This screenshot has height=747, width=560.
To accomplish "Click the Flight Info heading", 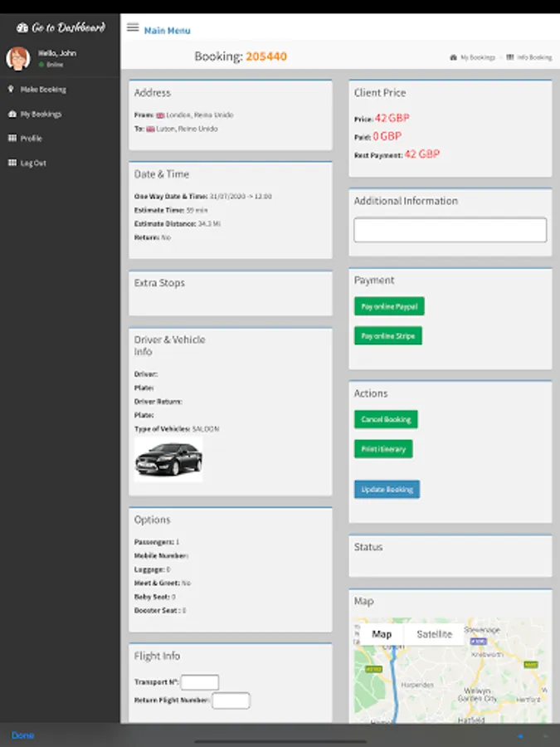I will click(x=157, y=656).
